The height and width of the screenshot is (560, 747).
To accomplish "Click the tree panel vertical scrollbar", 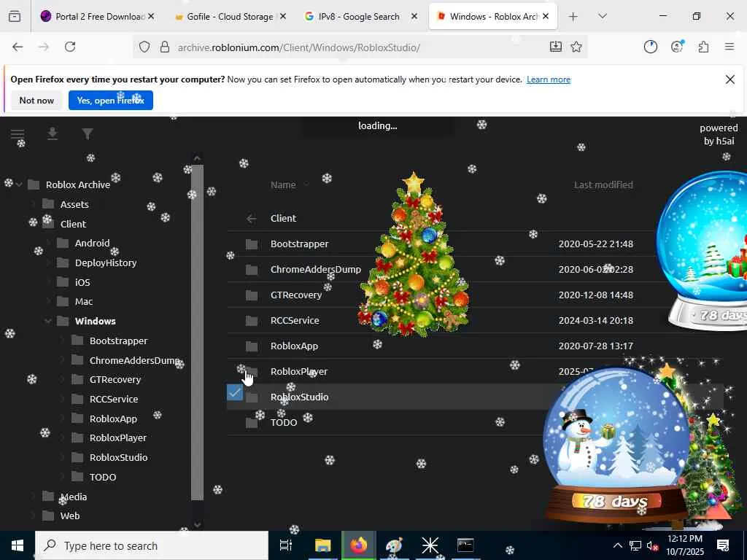I will tap(197, 332).
